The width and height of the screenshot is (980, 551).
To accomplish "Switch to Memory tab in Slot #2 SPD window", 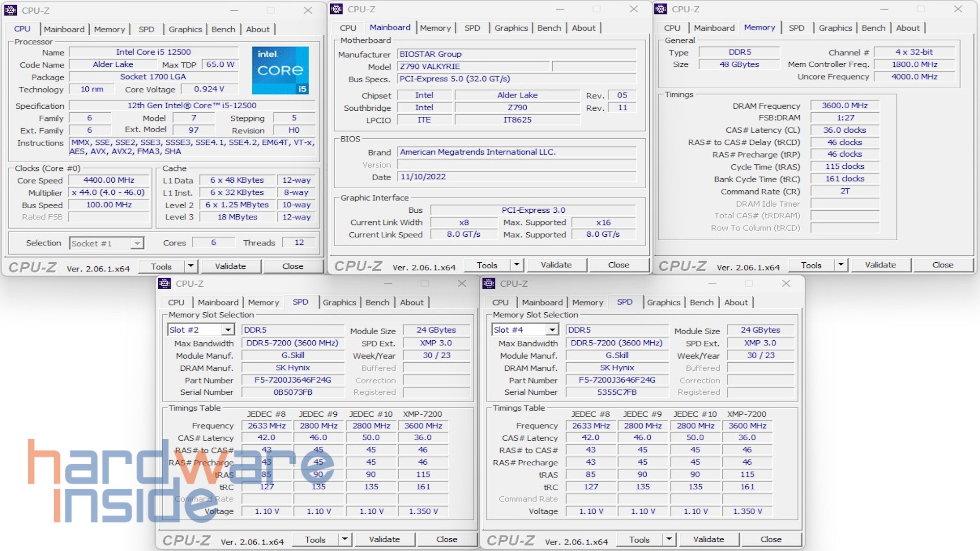I will [x=263, y=303].
